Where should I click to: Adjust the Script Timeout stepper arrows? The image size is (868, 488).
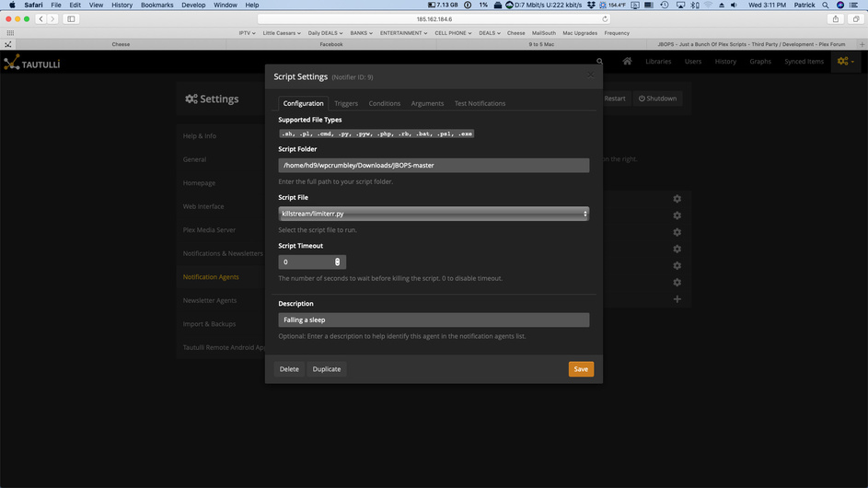click(337, 262)
